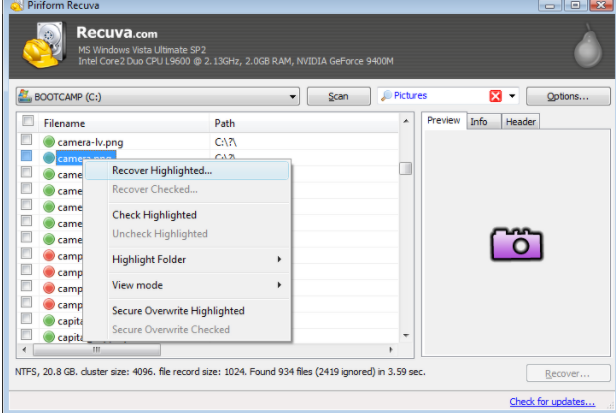The image size is (616, 413).
Task: Click the red clear-filter X icon
Action: (495, 96)
